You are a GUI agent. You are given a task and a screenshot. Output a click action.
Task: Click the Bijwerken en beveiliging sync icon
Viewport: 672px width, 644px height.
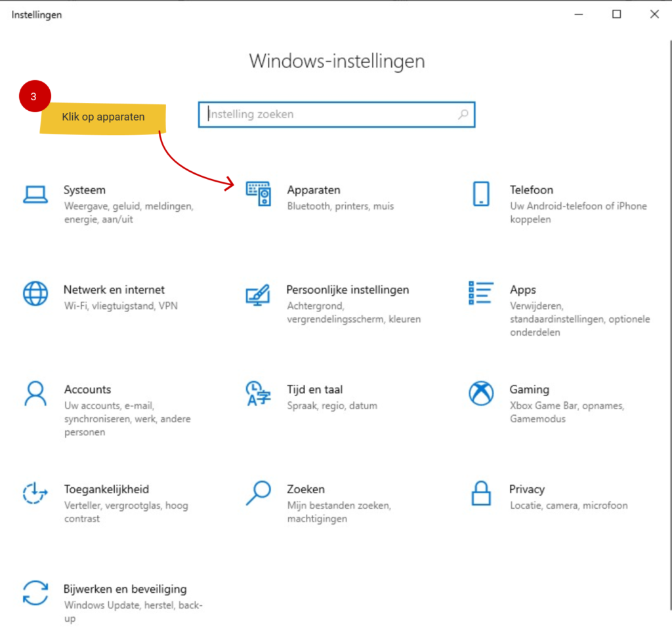click(35, 592)
